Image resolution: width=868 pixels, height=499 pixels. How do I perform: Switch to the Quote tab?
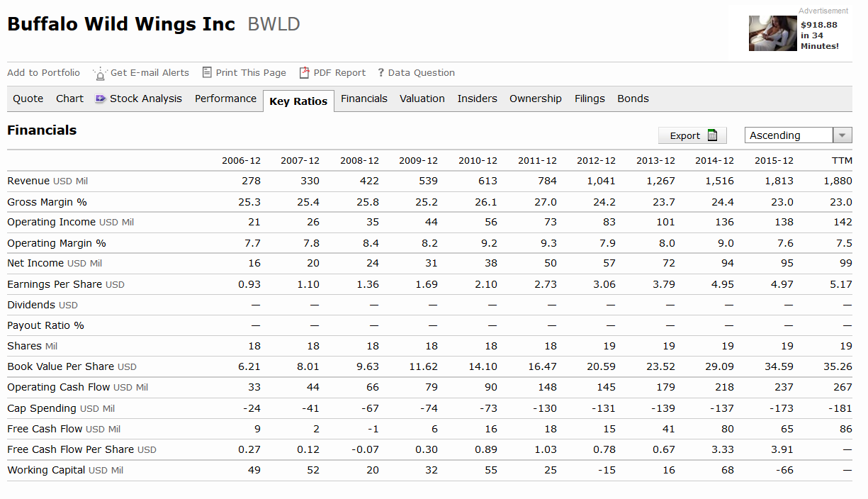[28, 99]
